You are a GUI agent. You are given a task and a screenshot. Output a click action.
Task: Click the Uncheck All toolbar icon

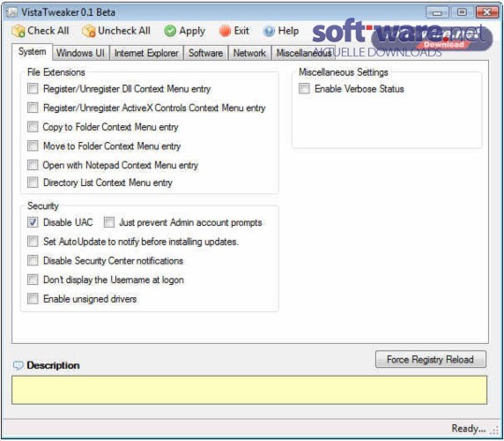pos(88,31)
